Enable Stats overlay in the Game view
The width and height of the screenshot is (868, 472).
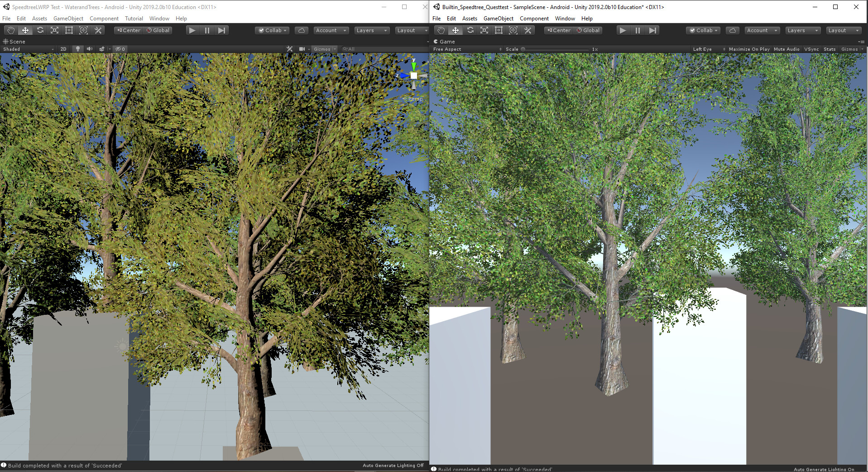(x=829, y=49)
